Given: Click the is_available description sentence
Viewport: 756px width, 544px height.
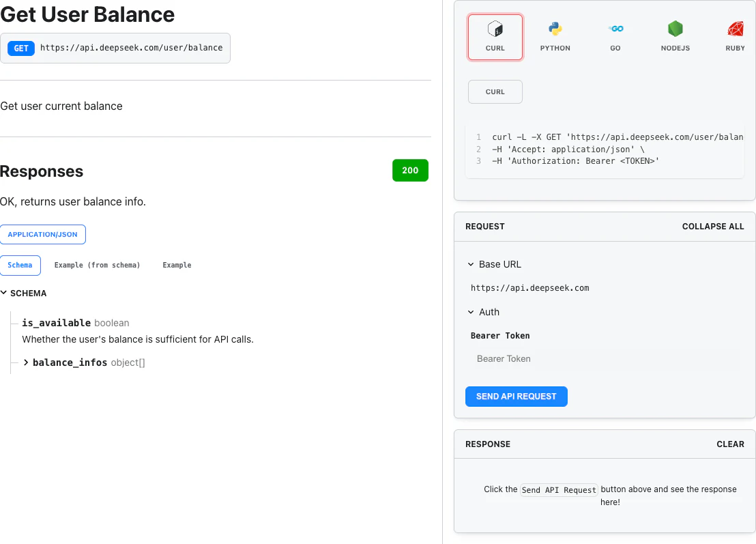Looking at the screenshot, I should 138,339.
